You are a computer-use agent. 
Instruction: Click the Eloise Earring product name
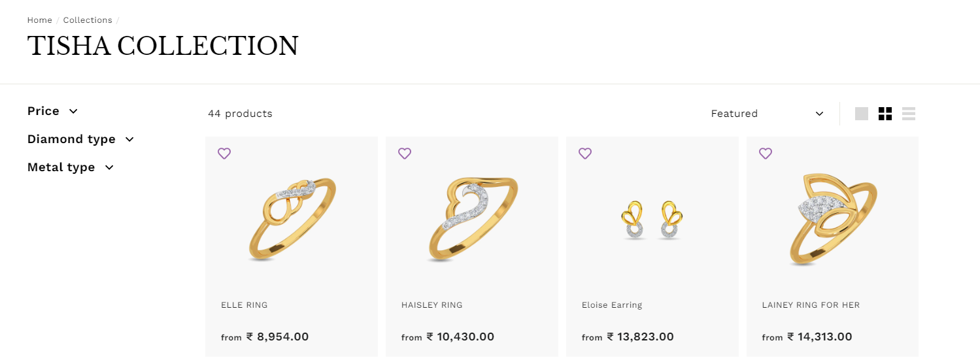[x=612, y=305]
